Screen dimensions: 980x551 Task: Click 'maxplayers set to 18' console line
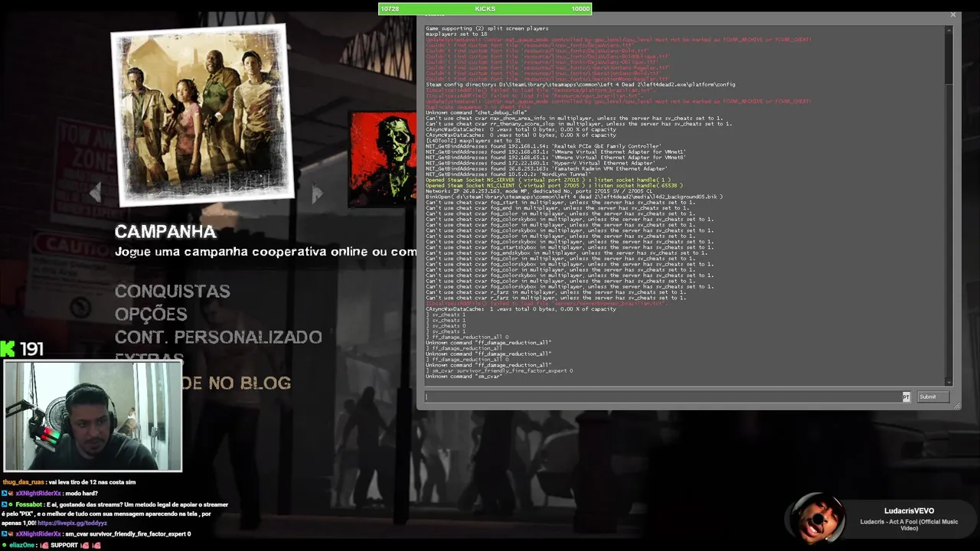(456, 34)
